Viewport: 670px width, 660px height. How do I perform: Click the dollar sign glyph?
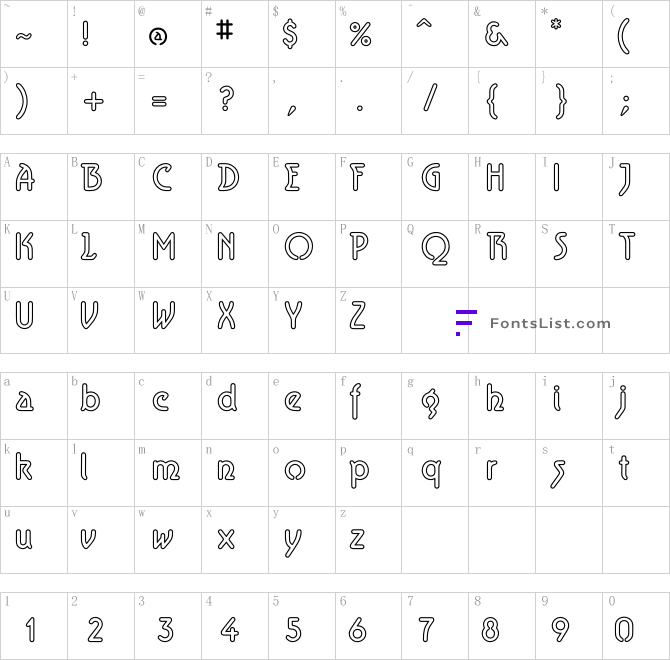290,34
